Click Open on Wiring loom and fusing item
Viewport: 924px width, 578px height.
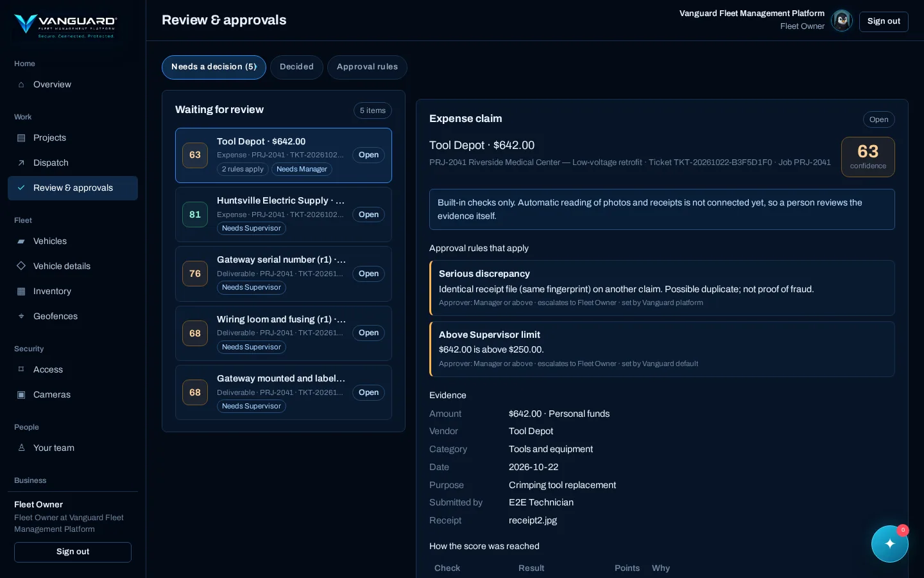(x=368, y=333)
